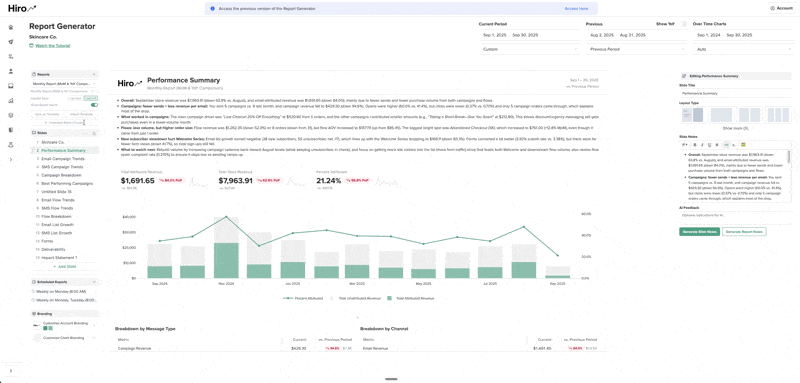Open the home icon in left sidebar

pos(11,27)
